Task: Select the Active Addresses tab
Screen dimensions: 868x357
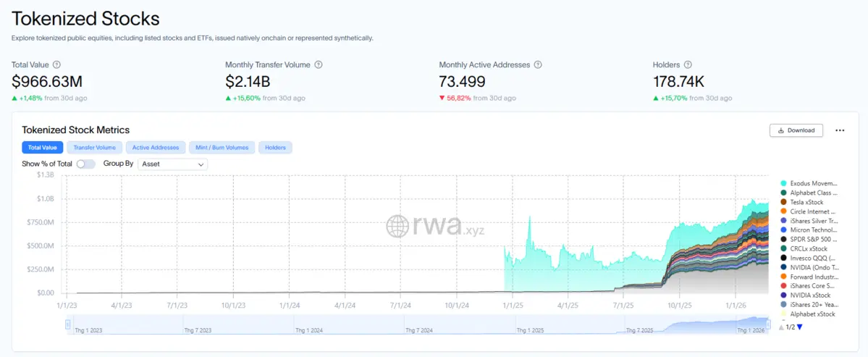Action: [155, 148]
